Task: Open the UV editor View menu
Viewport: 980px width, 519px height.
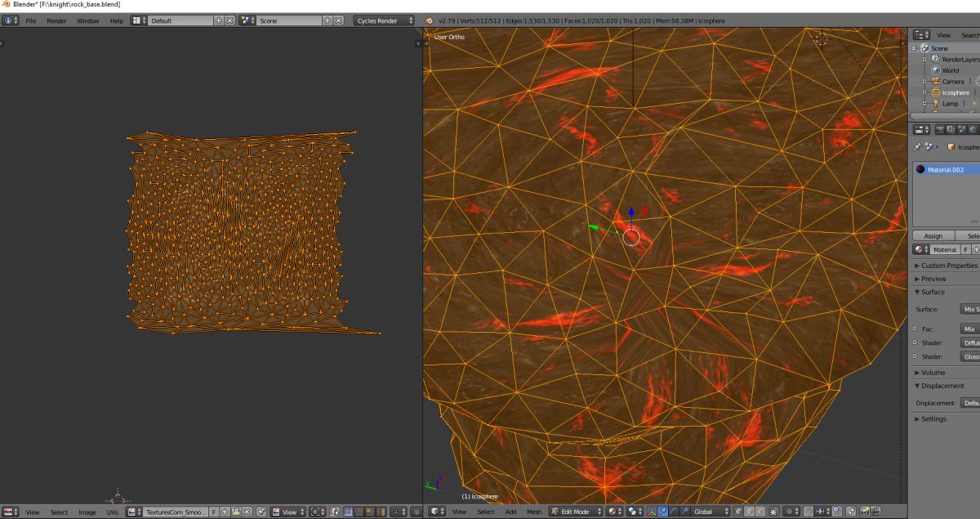Action: pos(32,512)
